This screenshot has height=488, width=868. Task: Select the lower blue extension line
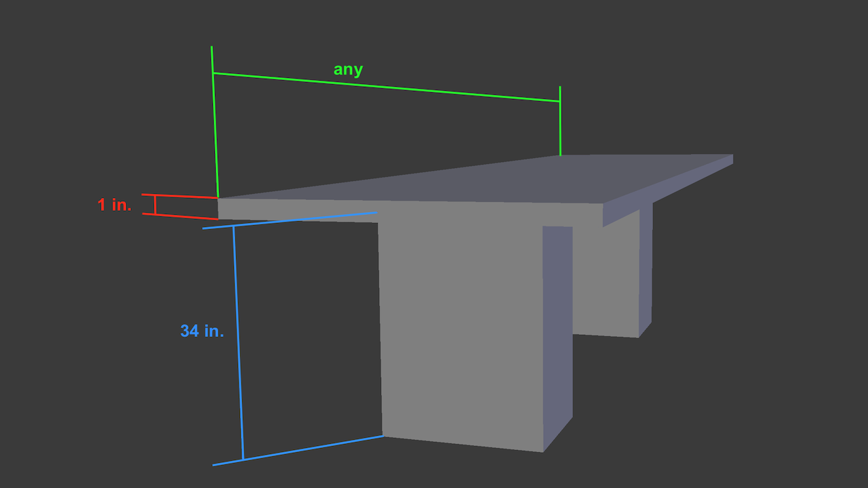pyautogui.click(x=298, y=450)
